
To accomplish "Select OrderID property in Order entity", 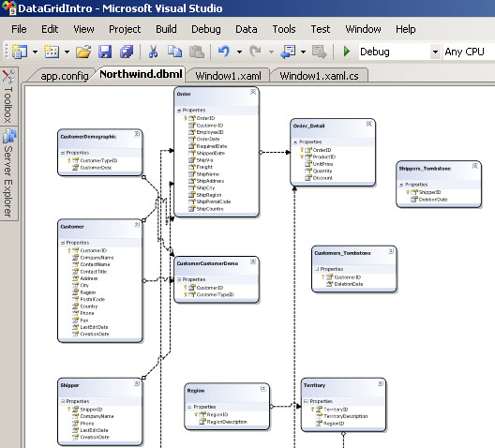I will (x=205, y=118).
